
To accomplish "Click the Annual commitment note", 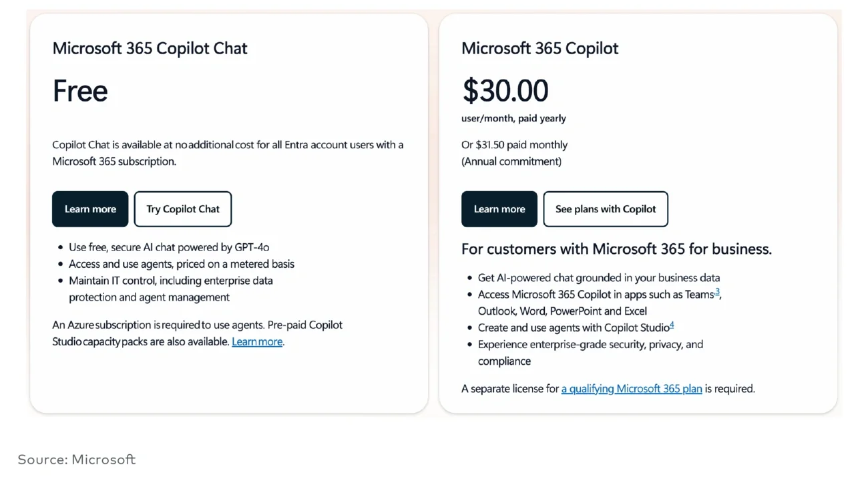I will click(x=511, y=161).
